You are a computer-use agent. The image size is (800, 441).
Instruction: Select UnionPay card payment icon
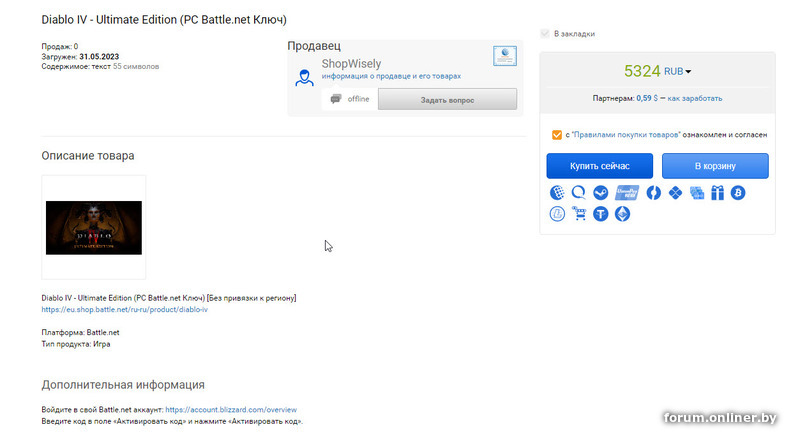pos(627,192)
